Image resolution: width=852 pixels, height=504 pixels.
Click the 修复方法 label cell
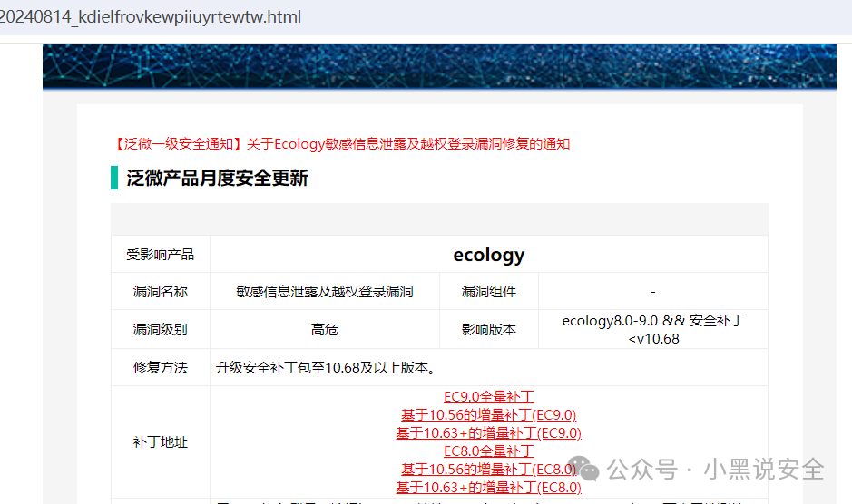161,368
